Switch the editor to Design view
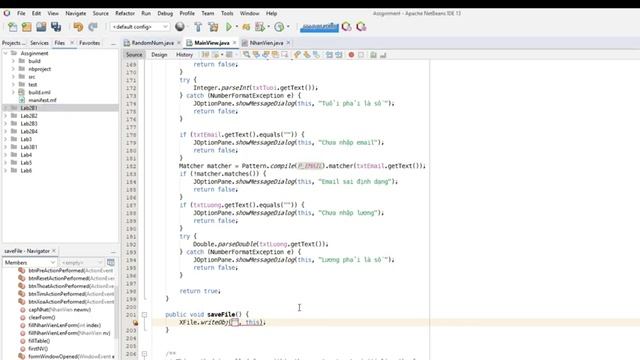The width and height of the screenshot is (640, 360). click(x=159, y=55)
